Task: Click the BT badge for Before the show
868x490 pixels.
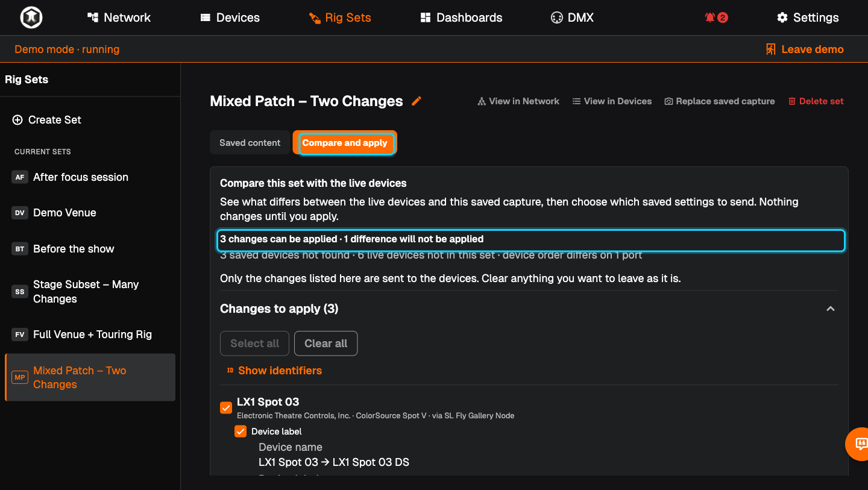Action: click(20, 249)
